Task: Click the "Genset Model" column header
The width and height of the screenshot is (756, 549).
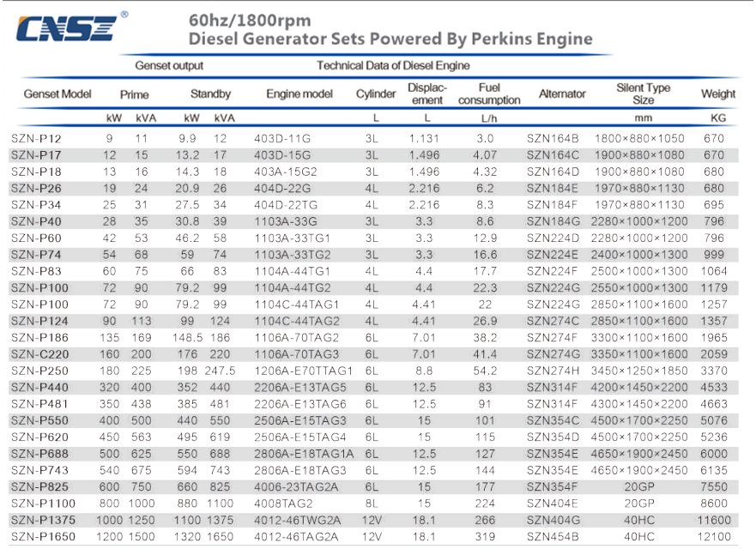Action: coord(57,94)
